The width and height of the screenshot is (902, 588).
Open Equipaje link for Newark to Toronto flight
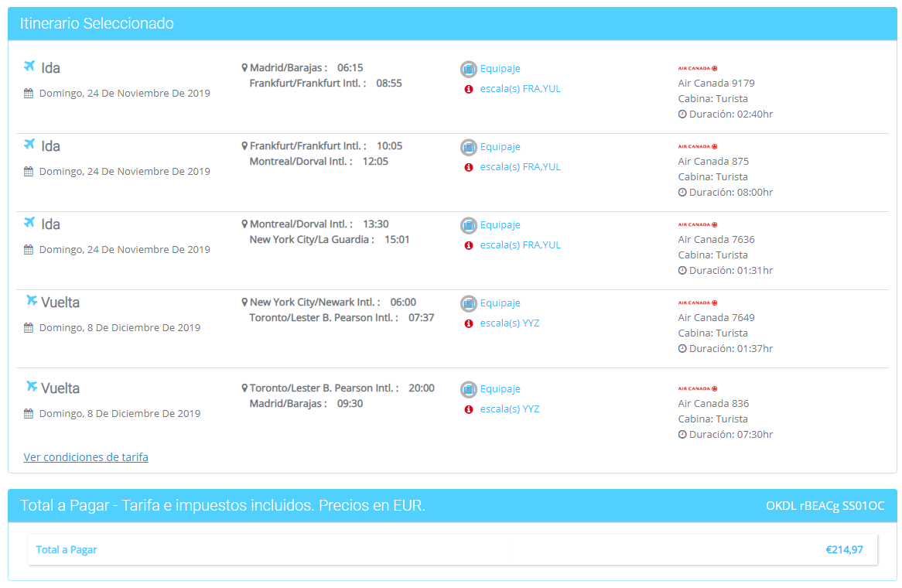point(500,303)
